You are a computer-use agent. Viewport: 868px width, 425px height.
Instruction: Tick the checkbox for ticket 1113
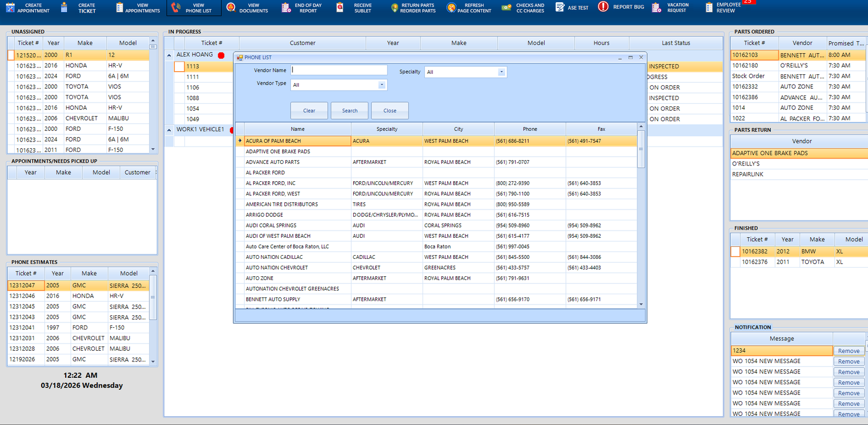click(x=179, y=67)
